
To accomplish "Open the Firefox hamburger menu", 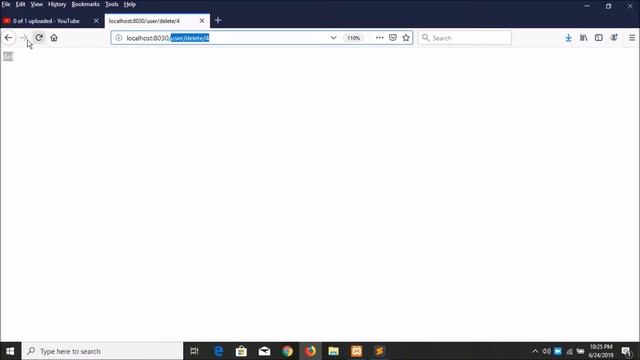I will point(632,38).
